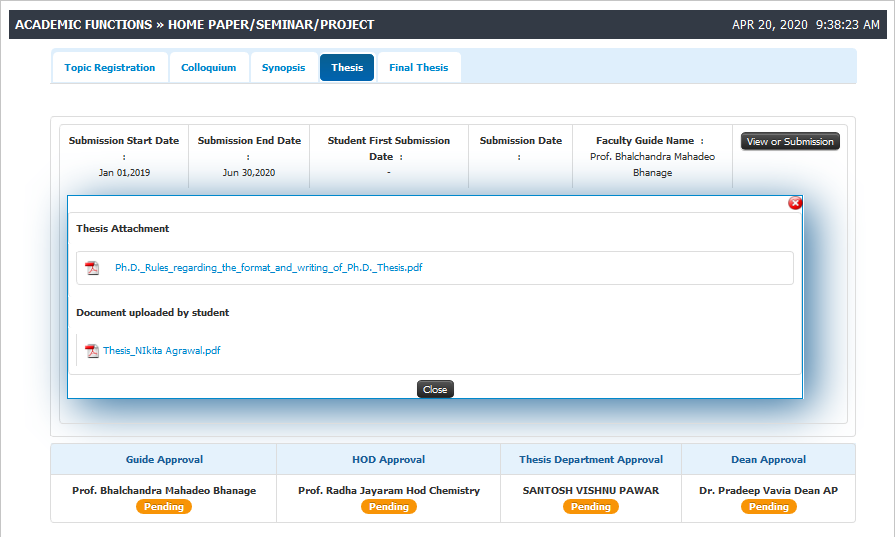895x537 pixels.
Task: Click the View or Submission button
Action: click(x=790, y=142)
